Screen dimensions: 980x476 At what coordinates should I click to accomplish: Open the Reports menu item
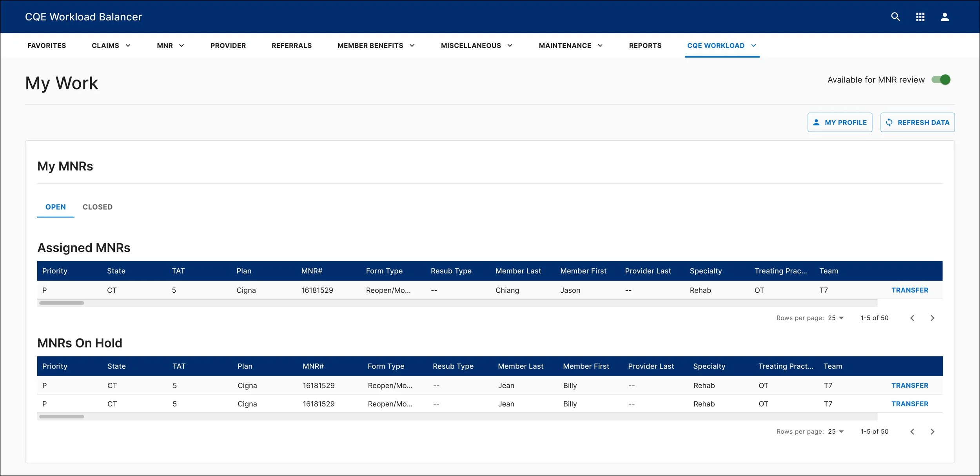click(x=645, y=46)
